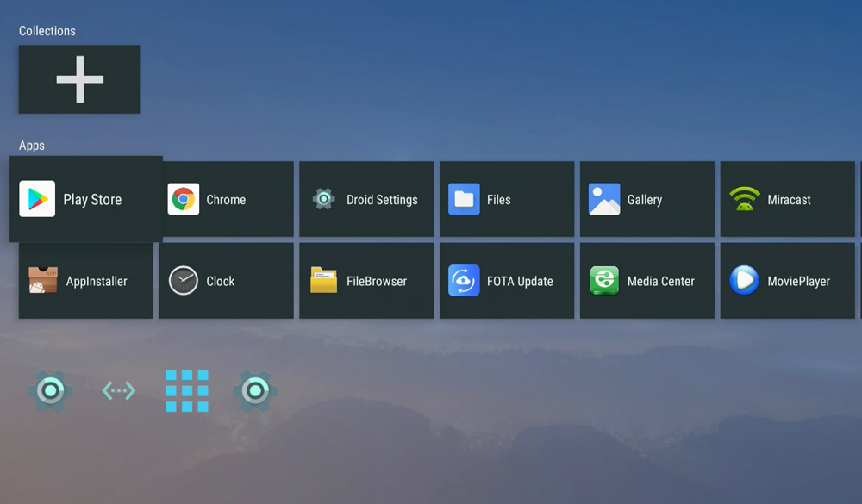Click the network arrows icon in bottom row
Viewport: 862px width, 504px height.
tap(119, 391)
